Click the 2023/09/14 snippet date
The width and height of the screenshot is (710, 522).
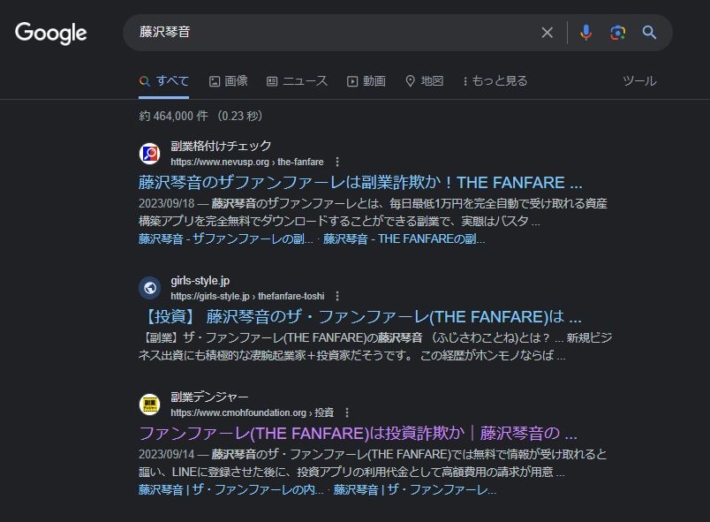tap(167, 454)
